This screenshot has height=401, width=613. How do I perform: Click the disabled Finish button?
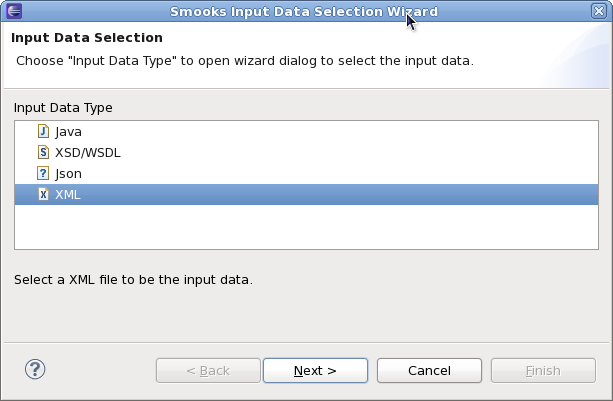542,370
